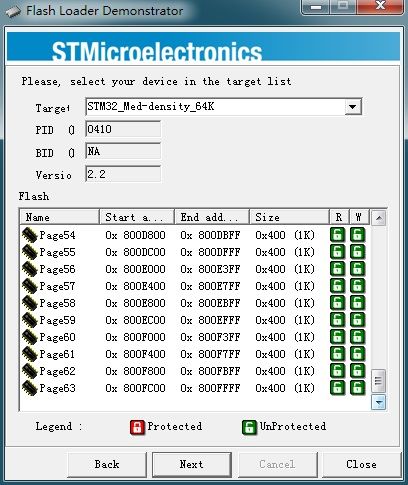
Task: Click the Name column header
Action: point(60,217)
